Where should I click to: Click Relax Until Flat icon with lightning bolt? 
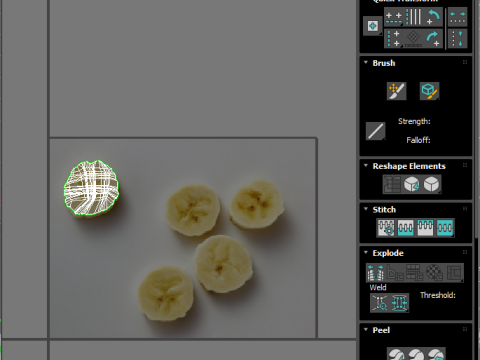click(412, 184)
